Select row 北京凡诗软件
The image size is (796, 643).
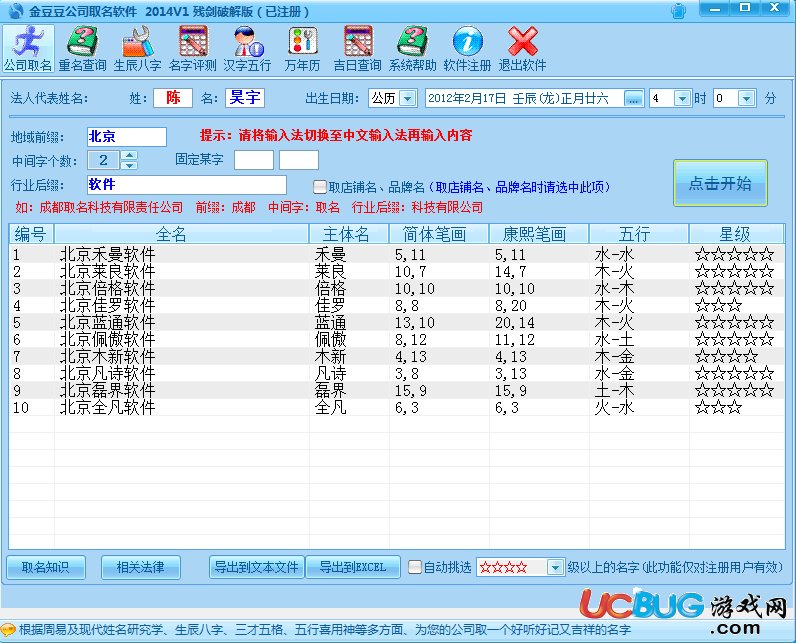(x=396, y=374)
